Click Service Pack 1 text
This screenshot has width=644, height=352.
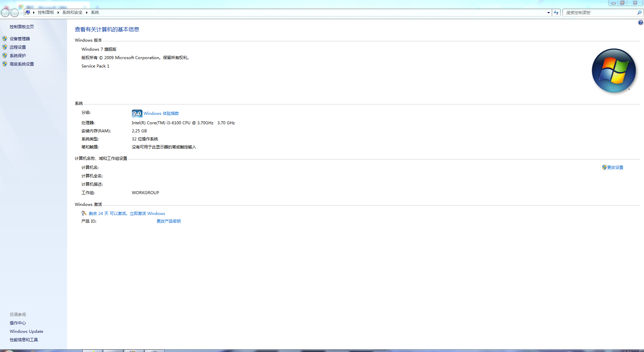tap(95, 66)
